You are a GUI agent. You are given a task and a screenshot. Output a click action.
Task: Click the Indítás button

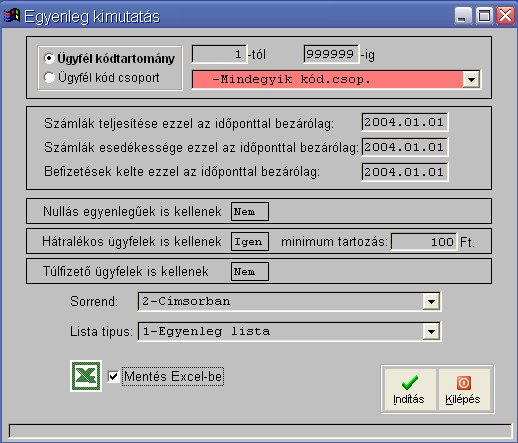click(x=409, y=389)
